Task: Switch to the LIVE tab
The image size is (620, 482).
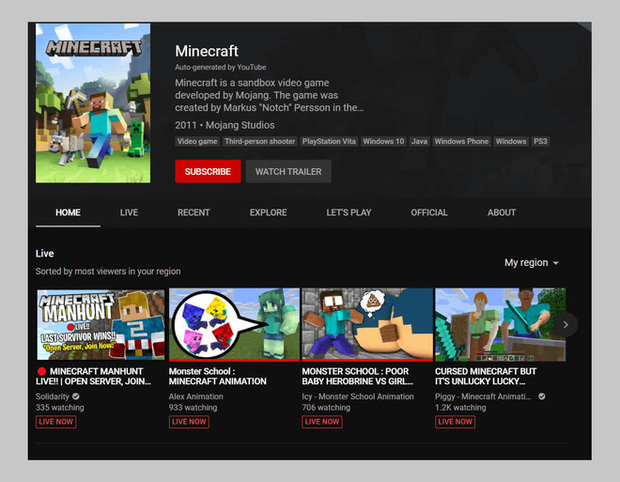Action: pyautogui.click(x=129, y=213)
